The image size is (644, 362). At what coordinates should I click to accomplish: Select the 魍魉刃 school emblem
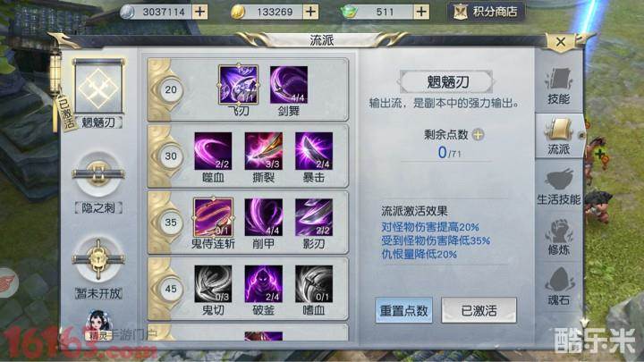coord(98,86)
